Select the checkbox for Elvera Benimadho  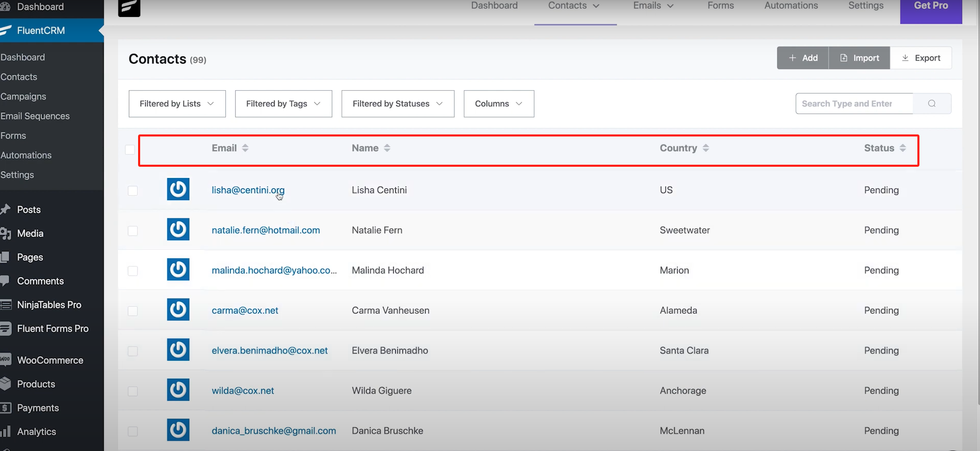pos(133,351)
